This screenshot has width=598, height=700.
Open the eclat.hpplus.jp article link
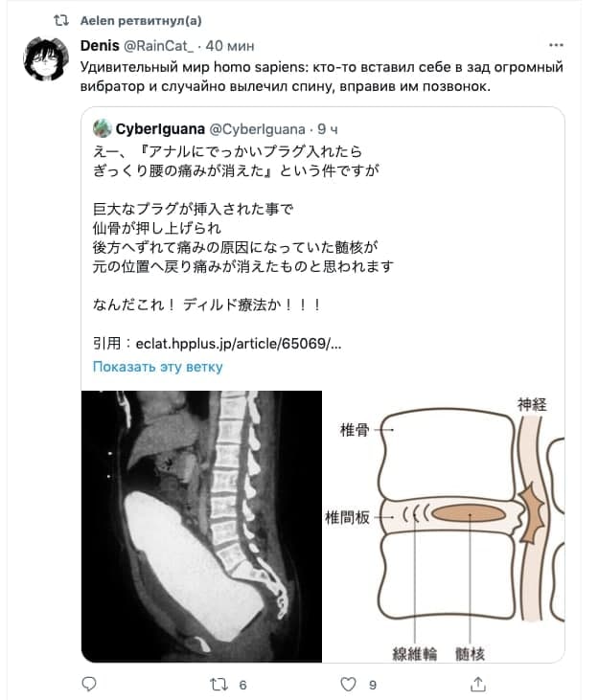(239, 344)
